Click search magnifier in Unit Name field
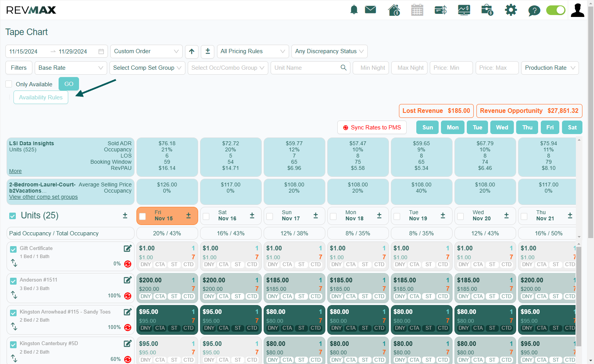 pos(343,68)
